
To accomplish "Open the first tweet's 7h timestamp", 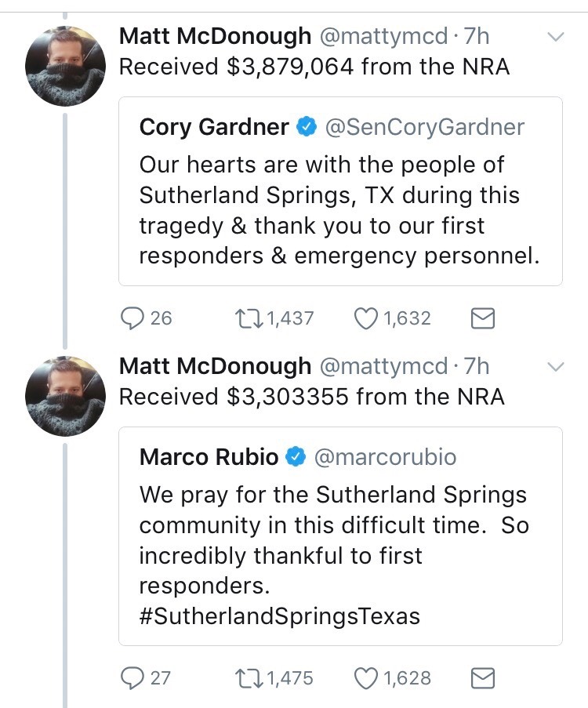I will click(476, 36).
